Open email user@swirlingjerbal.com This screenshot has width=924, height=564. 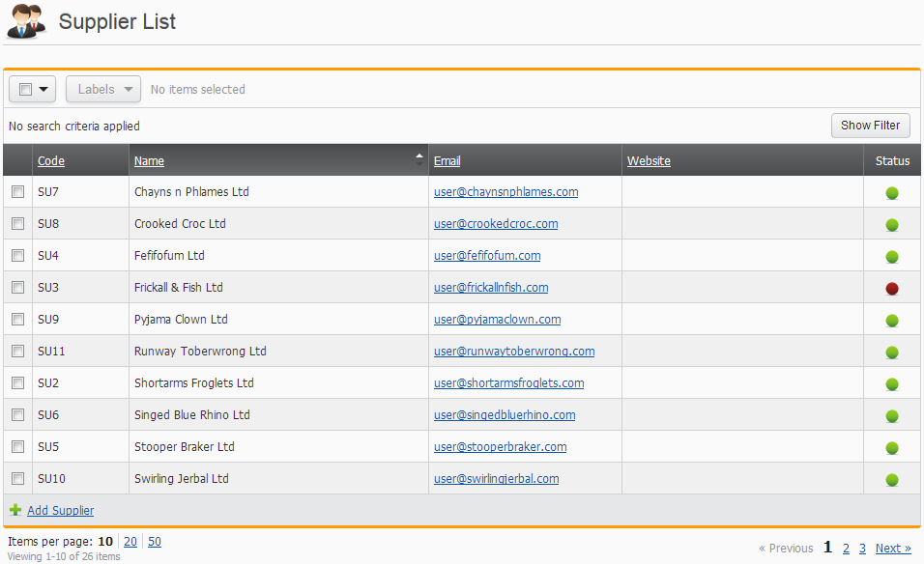click(x=497, y=478)
